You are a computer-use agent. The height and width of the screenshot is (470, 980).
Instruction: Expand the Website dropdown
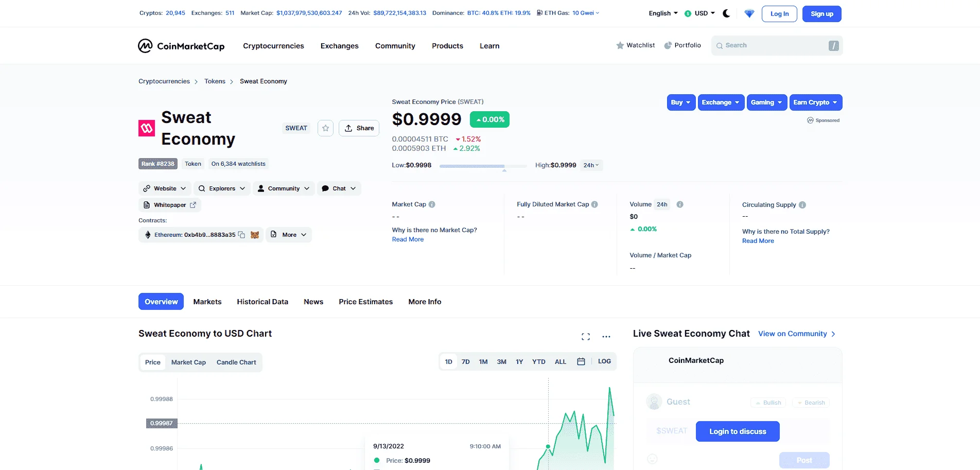[165, 188]
